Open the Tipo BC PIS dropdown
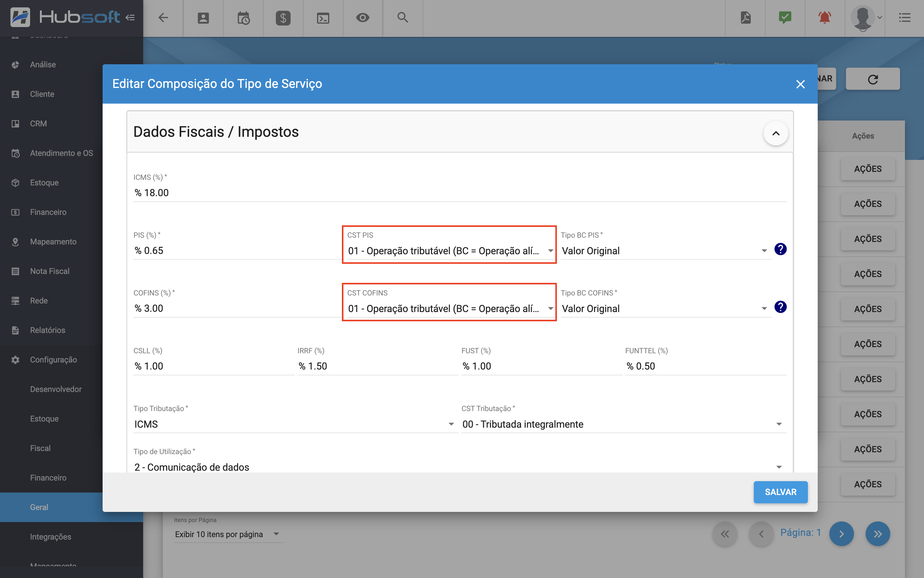The image size is (924, 578). 666,251
